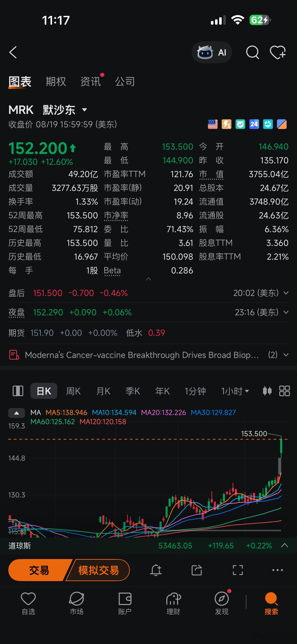Screen dimensions: 297x644
Task: Toggle the split-panel chart layout icon
Action: point(18,391)
